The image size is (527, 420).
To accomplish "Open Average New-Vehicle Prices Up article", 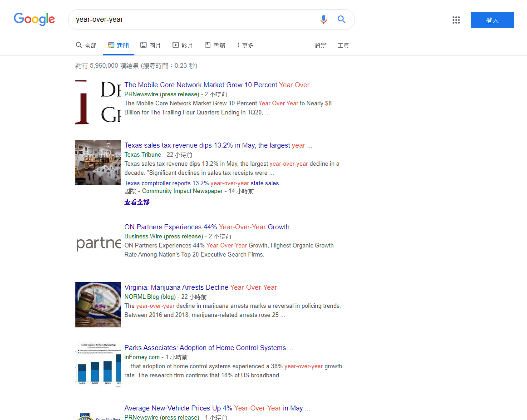I will [217, 408].
